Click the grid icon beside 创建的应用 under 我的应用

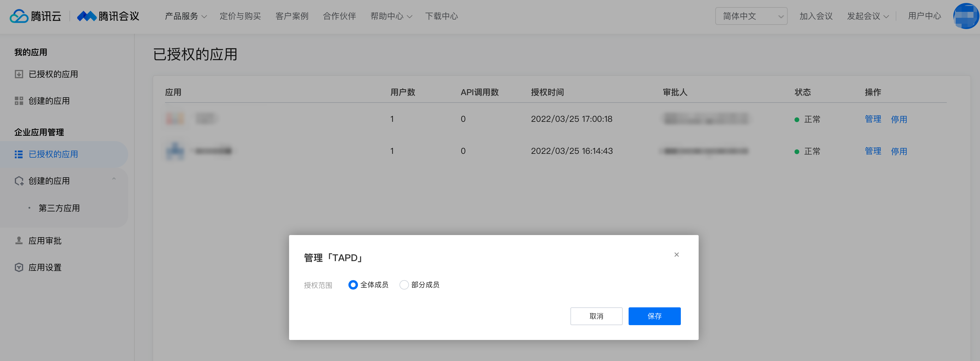pos(19,101)
